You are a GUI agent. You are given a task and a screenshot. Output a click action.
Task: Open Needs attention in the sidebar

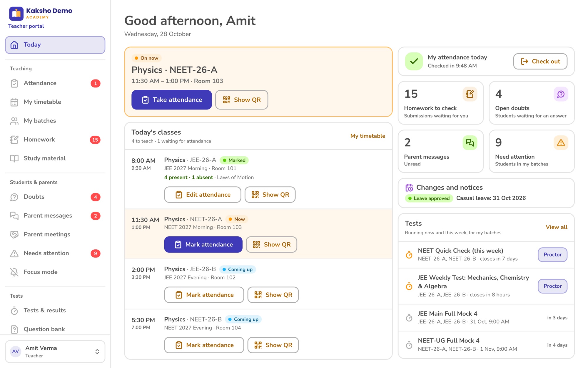tap(55, 253)
